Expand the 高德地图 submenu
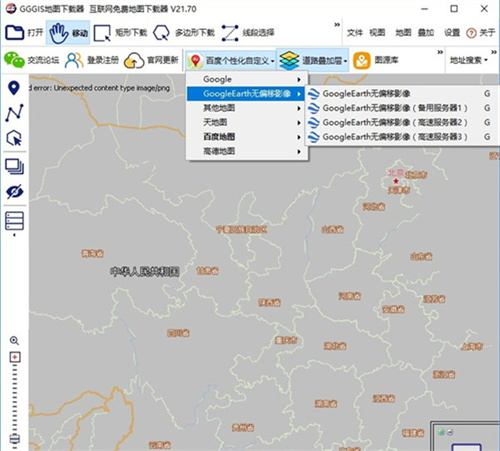Screen dimensions: 500x451 (x=247, y=151)
